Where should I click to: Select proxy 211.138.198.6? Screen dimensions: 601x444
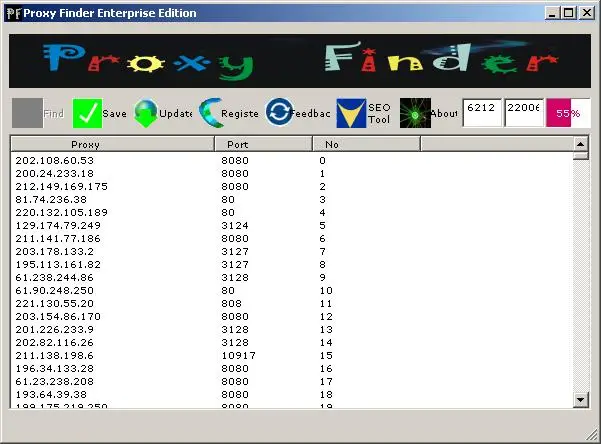pos(54,355)
